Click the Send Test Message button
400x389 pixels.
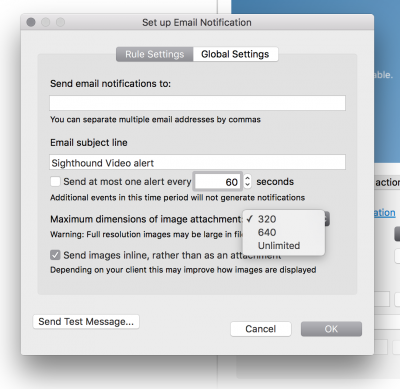tap(86, 322)
